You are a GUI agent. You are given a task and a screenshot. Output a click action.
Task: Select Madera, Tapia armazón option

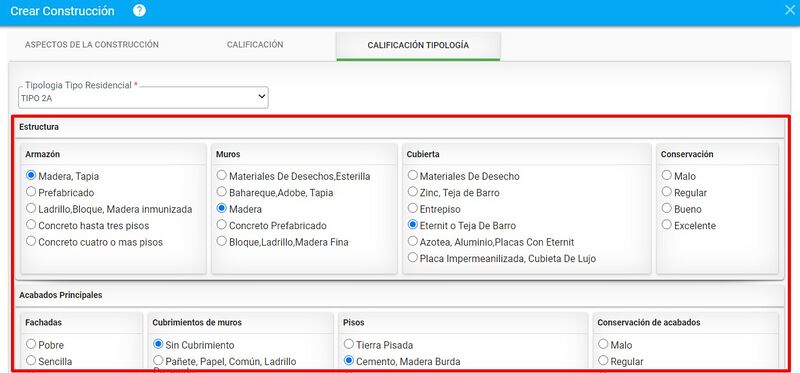(x=31, y=176)
